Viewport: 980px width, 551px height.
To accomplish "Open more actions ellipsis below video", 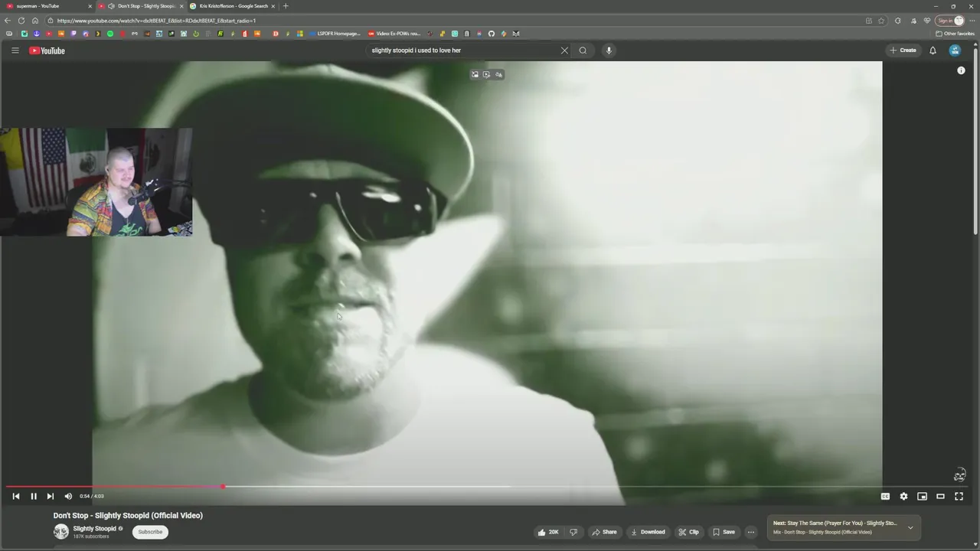I will tap(751, 532).
